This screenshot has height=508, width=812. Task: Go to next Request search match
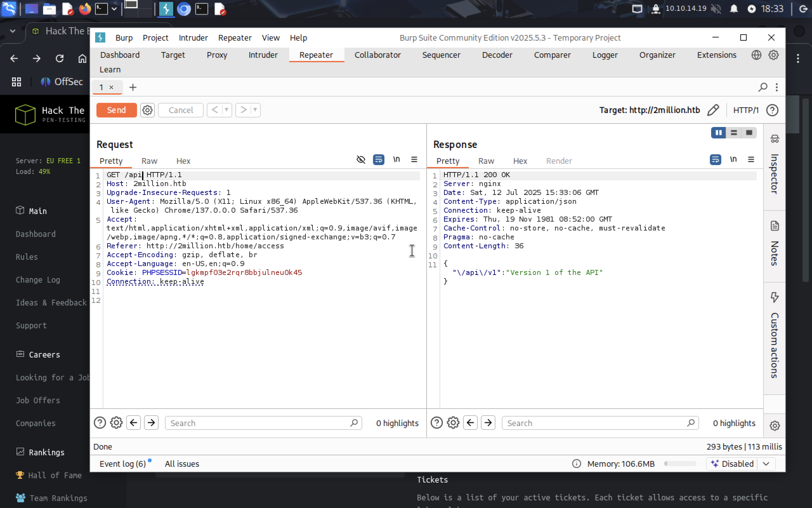tap(151, 423)
